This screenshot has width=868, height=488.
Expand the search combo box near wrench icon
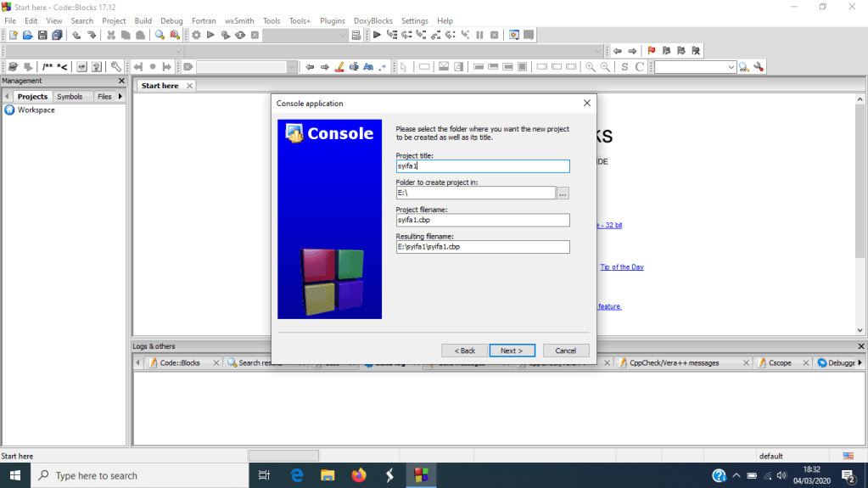(731, 67)
